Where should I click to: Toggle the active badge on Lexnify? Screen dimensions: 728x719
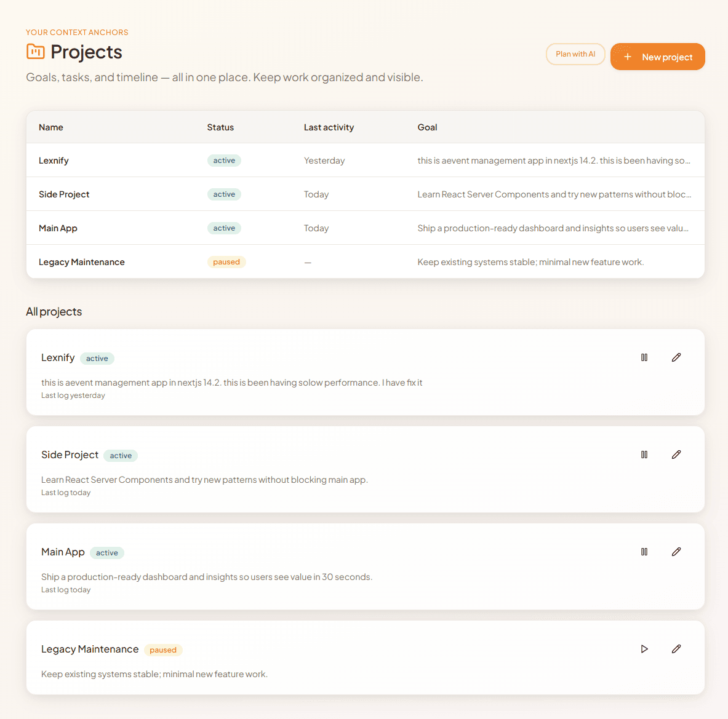pos(97,358)
